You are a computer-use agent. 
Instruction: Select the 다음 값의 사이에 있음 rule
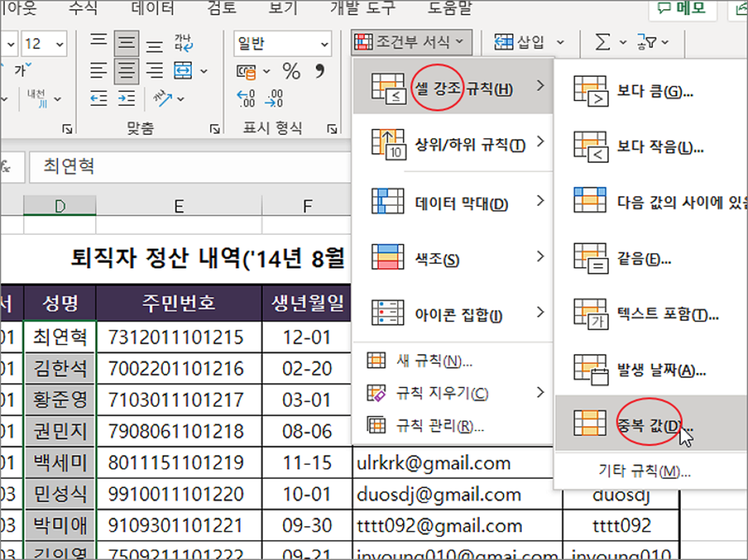(x=652, y=200)
